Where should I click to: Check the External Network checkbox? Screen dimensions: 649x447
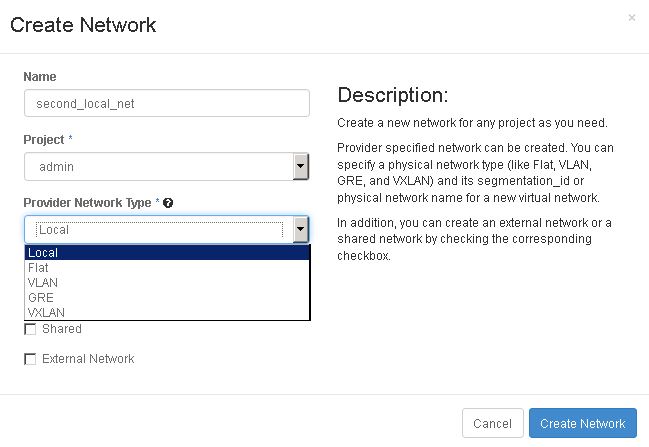pos(30,359)
